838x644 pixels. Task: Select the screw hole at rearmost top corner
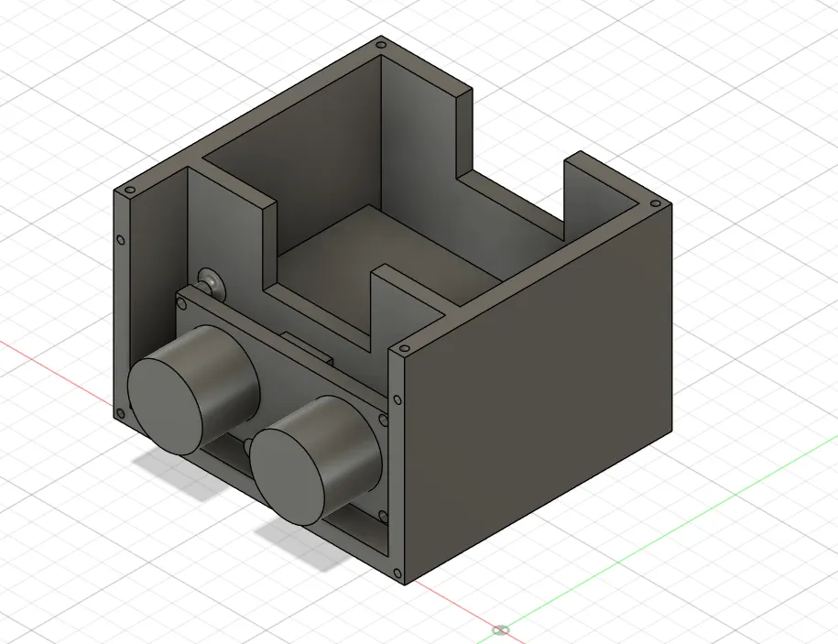(380, 45)
